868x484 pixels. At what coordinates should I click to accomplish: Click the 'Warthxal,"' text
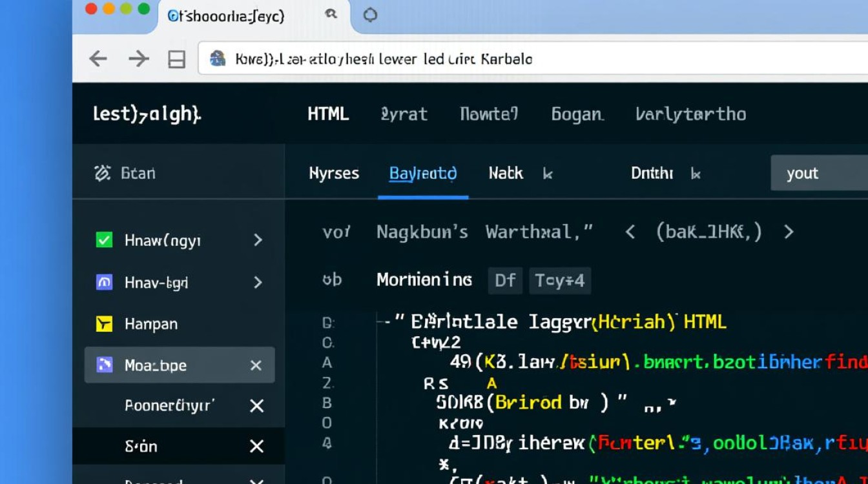(x=539, y=232)
